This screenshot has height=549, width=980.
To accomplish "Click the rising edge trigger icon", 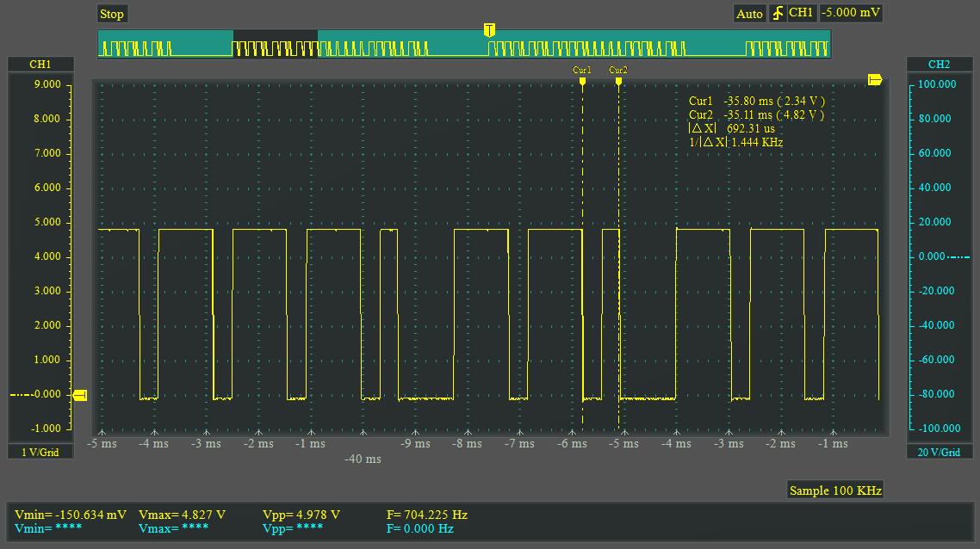I will [x=778, y=14].
